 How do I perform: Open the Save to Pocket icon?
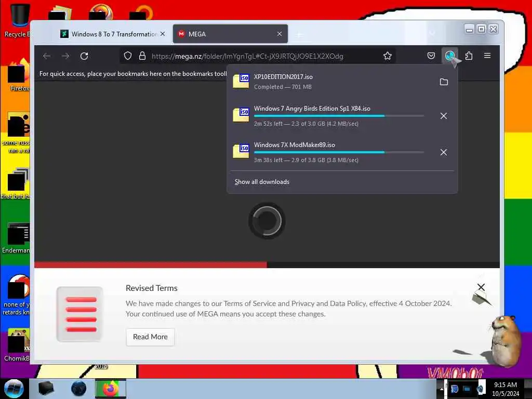pos(431,56)
